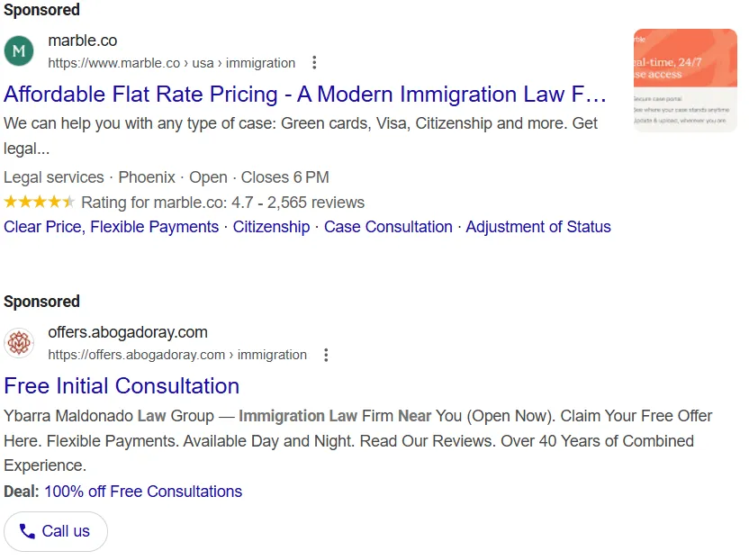
Task: Open the three-dot menu beside marble.co URL
Action: 314,63
